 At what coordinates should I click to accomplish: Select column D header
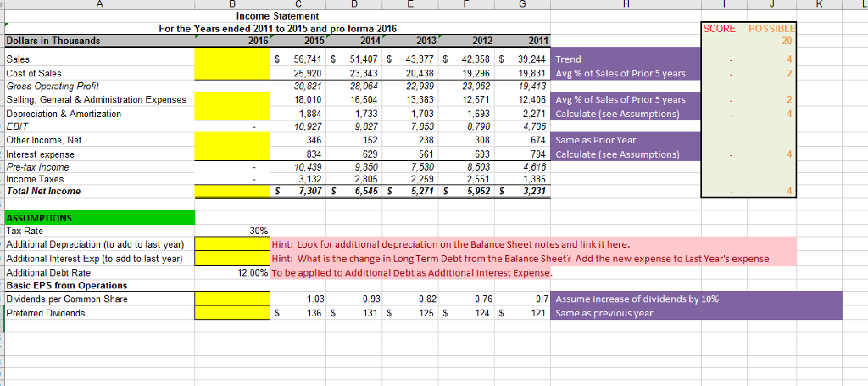(x=355, y=3)
